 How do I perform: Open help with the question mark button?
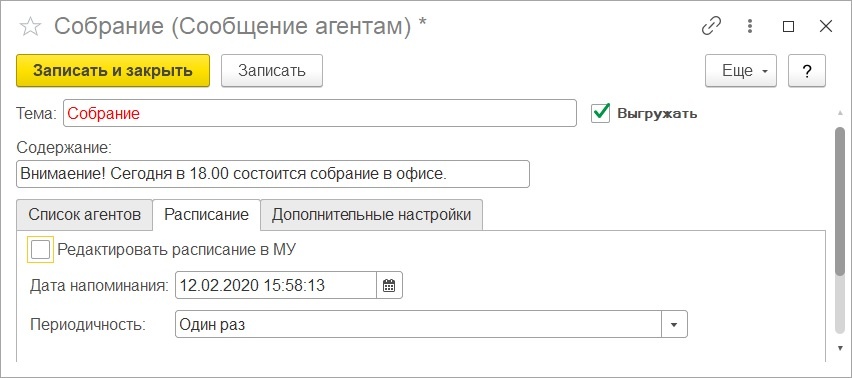pos(807,71)
